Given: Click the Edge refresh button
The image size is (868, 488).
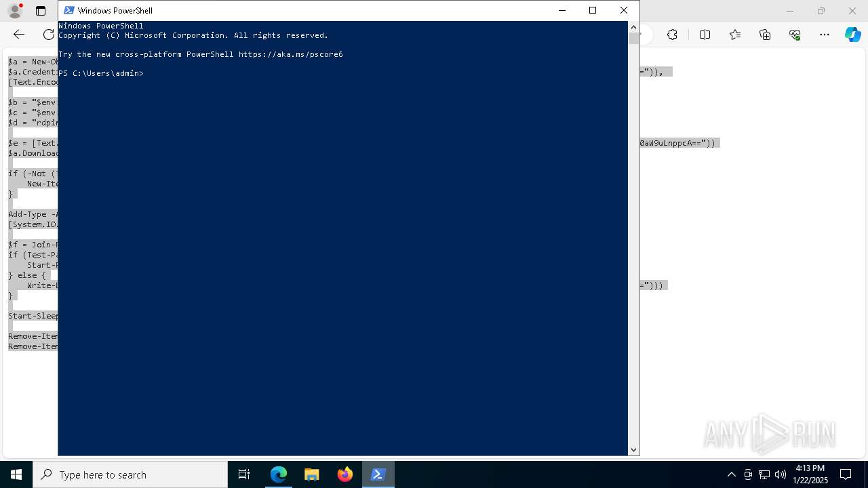Looking at the screenshot, I should point(49,35).
